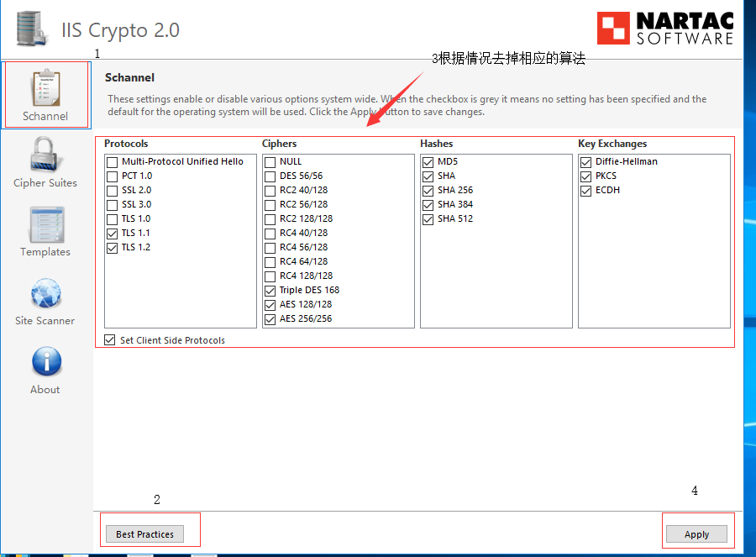
Task: Open Cipher Suites padlock icon
Action: [x=45, y=155]
